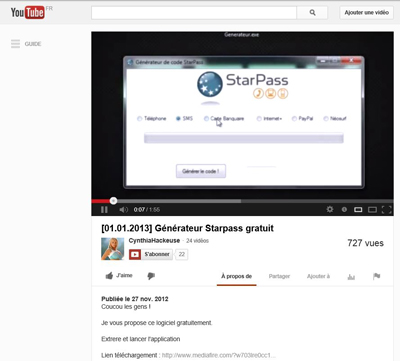
Task: Pause the video with the pause icon
Action: click(x=104, y=210)
